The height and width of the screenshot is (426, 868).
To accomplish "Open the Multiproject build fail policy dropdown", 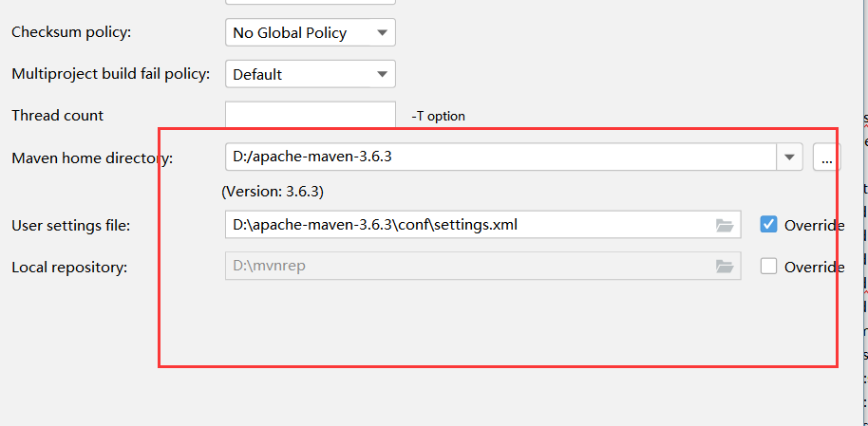I will (x=310, y=74).
